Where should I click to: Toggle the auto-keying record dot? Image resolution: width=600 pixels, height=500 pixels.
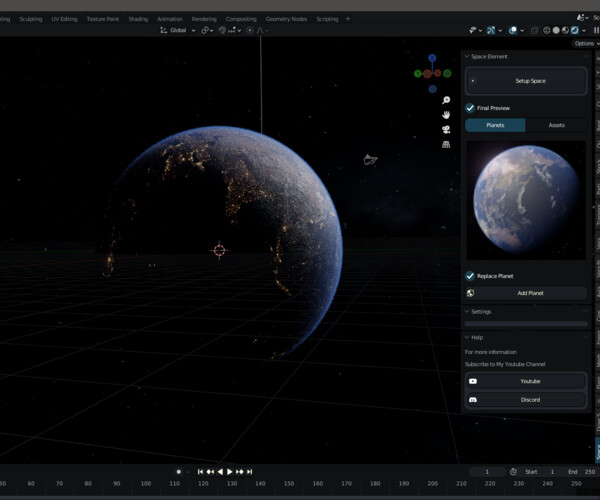click(179, 471)
